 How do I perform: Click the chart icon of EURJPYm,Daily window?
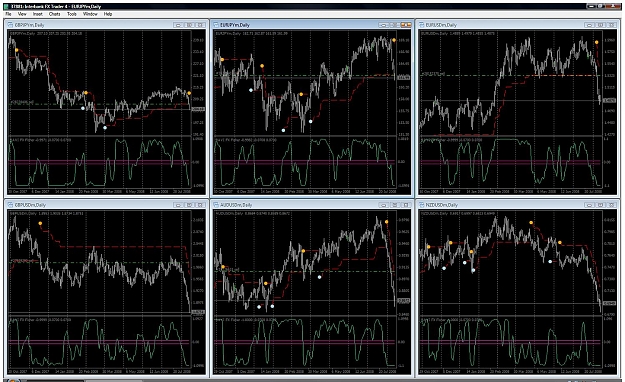tap(217, 25)
